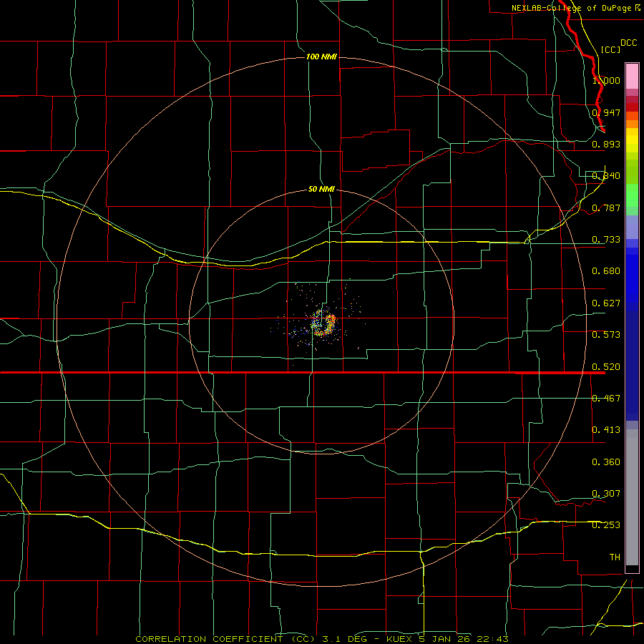644x644 pixels.
Task: Click the 100 NMI range ring label
Action: point(321,57)
